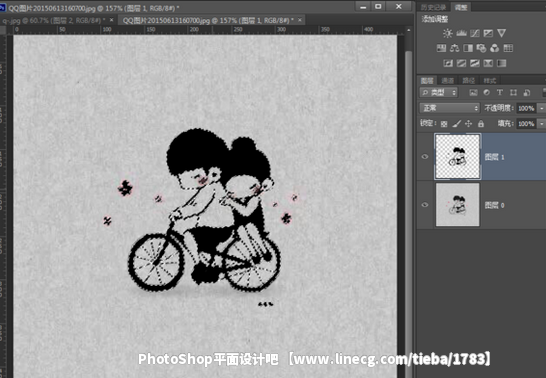The height and width of the screenshot is (378, 546).
Task: Lock image pixels (brush icon)
Action: click(457, 124)
